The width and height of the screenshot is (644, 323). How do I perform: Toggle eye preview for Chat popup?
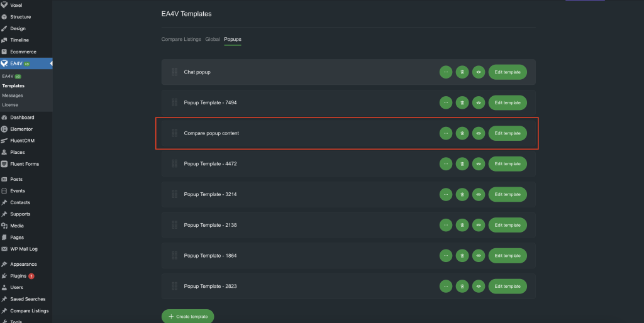[x=478, y=72]
